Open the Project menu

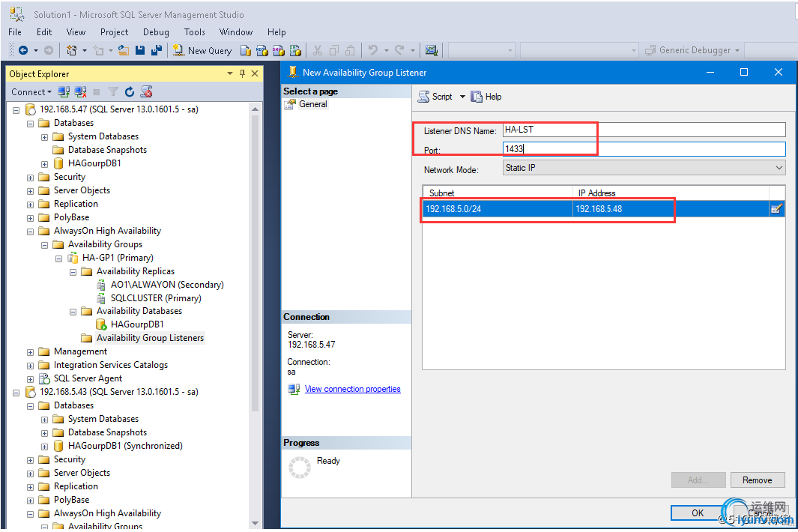pos(114,32)
